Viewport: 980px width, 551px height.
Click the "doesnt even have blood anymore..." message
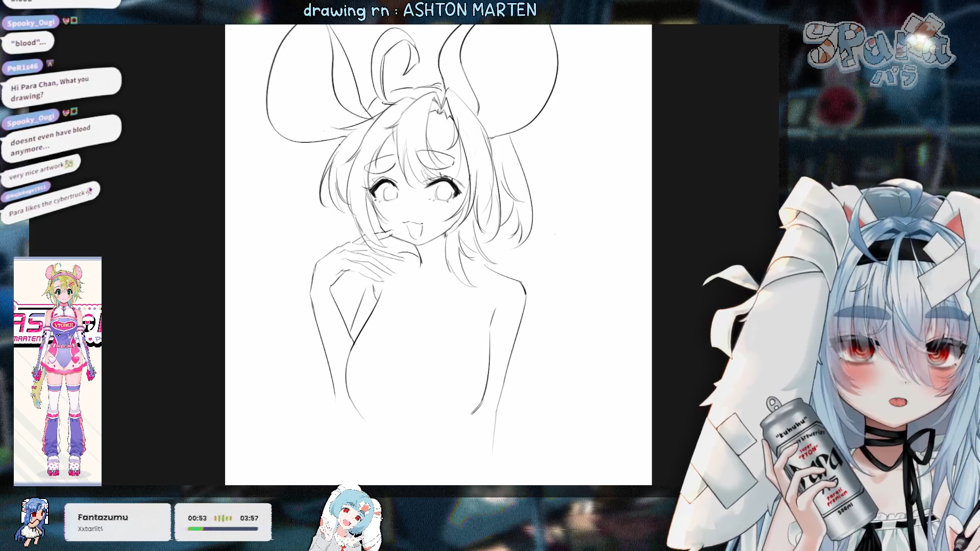click(61, 139)
